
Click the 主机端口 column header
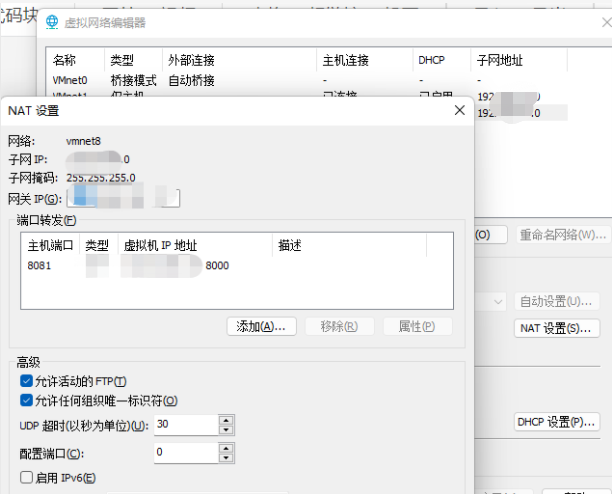pos(50,245)
